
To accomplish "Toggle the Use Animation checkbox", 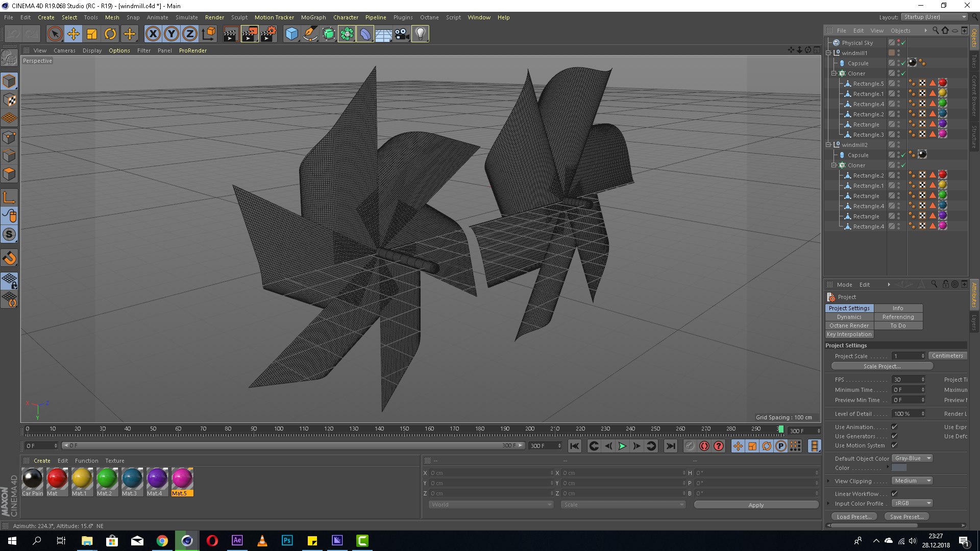I will point(894,427).
